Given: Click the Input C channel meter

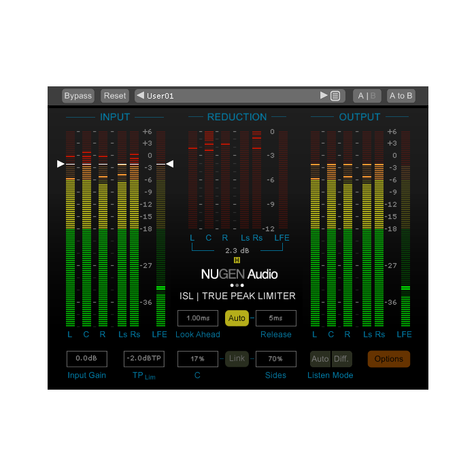Looking at the screenshot, I should (86, 229).
